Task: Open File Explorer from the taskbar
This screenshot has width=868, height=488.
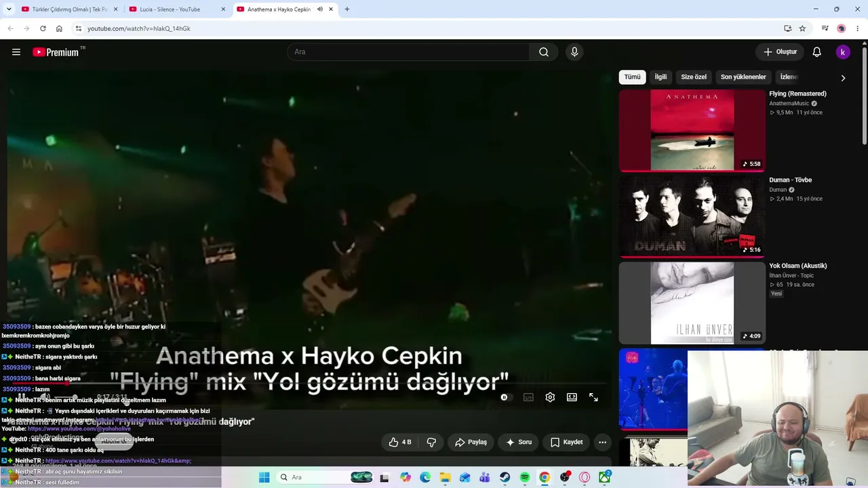Action: pyautogui.click(x=446, y=477)
